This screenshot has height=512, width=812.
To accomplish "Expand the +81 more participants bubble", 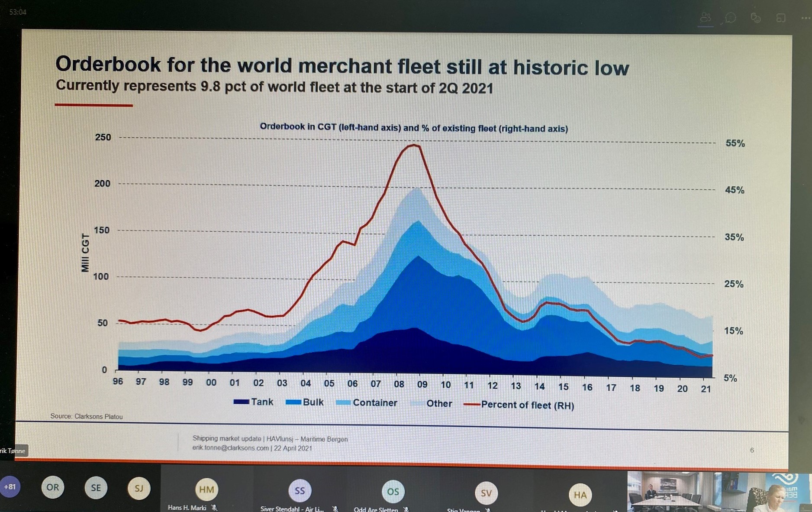I will 10,486.
